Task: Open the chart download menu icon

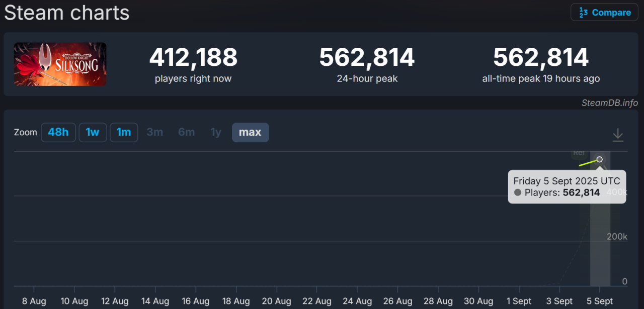Action: [x=618, y=135]
